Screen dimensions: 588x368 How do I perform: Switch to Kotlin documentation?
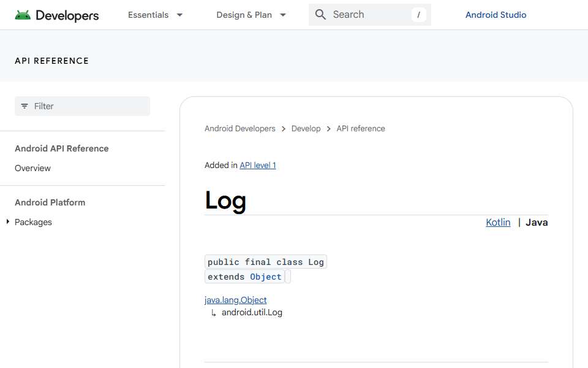498,222
